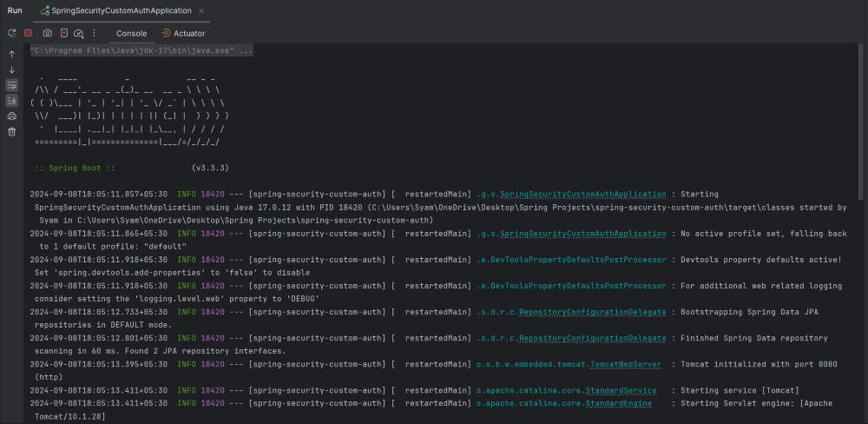The width and height of the screenshot is (868, 424).
Task: Select the SpringSecurityCustomAuthApplication run tab
Action: click(x=116, y=10)
